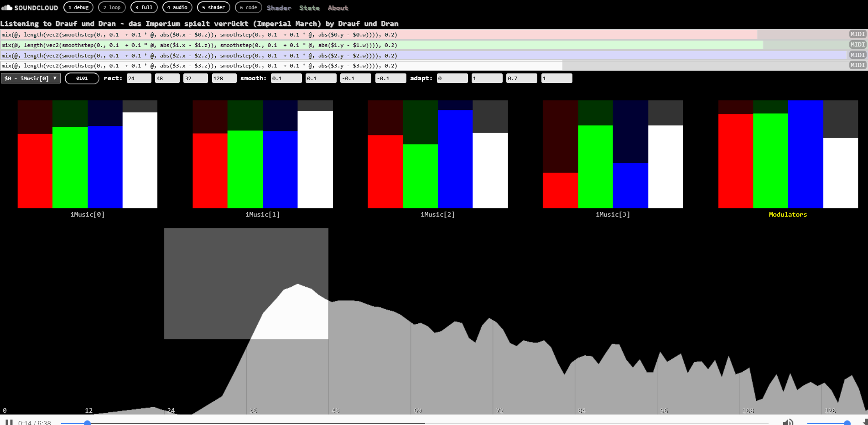Click the SoundCloud logo
Image resolution: width=868 pixels, height=425 pixels.
[x=30, y=8]
